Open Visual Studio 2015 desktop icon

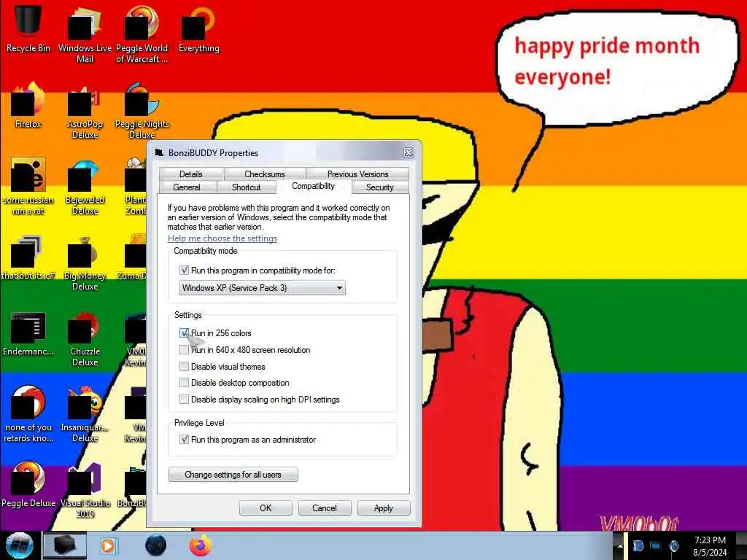pyautogui.click(x=85, y=491)
